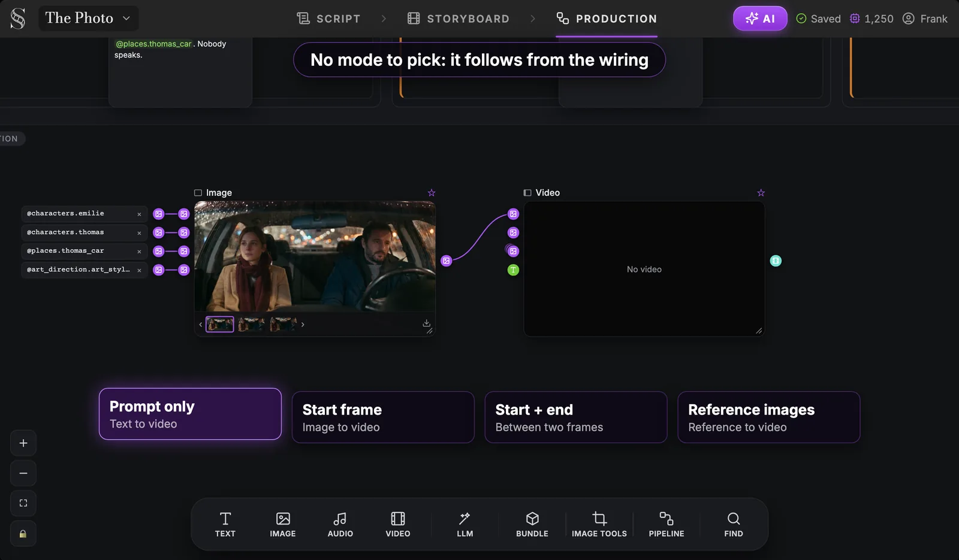Open Find in the toolbar
The height and width of the screenshot is (560, 959).
tap(734, 524)
